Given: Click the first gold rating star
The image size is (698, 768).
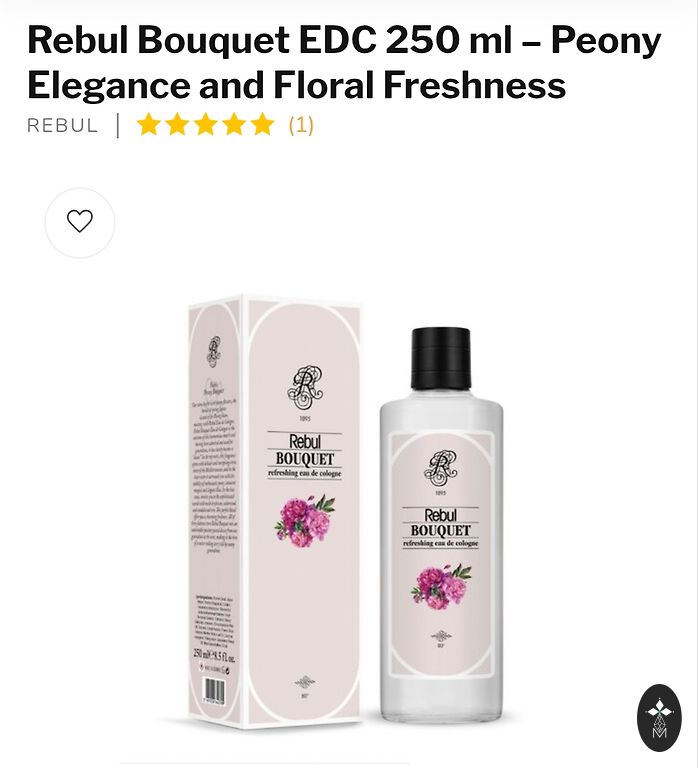Looking at the screenshot, I should (148, 124).
